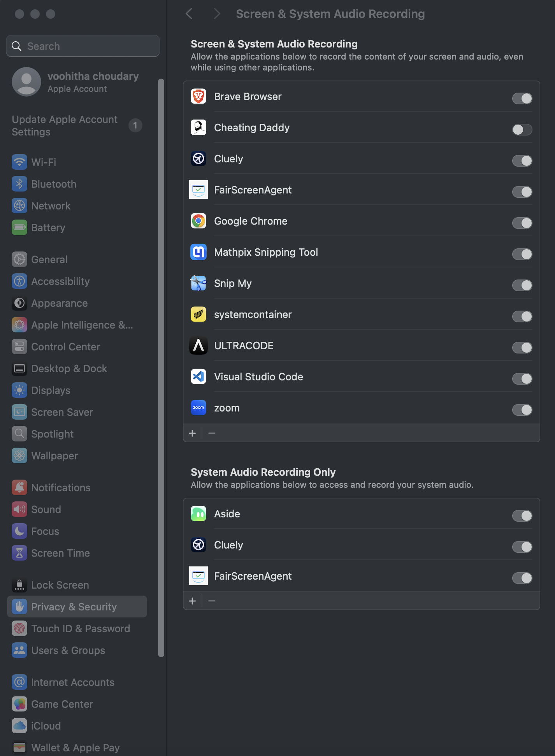The height and width of the screenshot is (756, 555).
Task: Disable screen recording for Brave Browser
Action: [x=522, y=98]
